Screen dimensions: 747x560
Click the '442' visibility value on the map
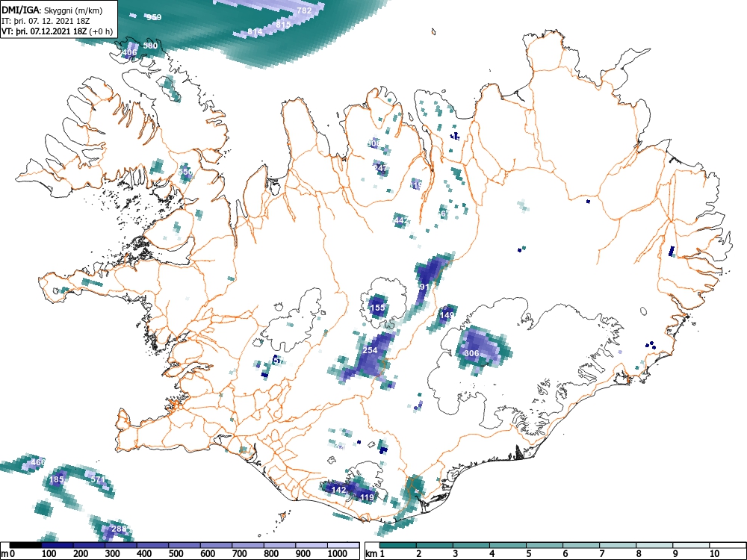401,220
